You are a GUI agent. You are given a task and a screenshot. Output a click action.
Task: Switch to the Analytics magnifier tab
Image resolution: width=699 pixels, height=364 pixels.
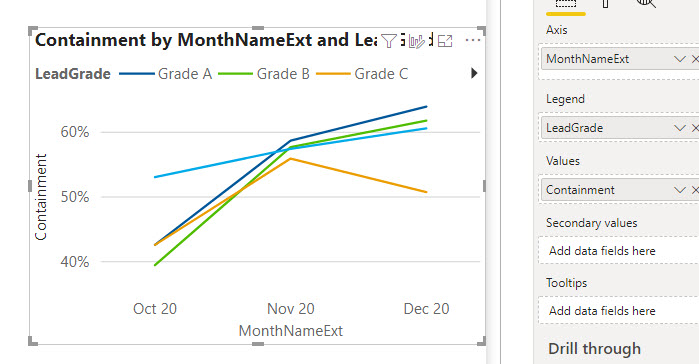tap(646, 4)
